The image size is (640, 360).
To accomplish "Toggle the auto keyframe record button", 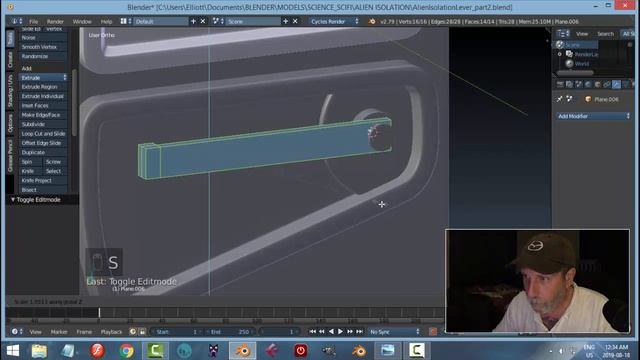I will point(433,331).
